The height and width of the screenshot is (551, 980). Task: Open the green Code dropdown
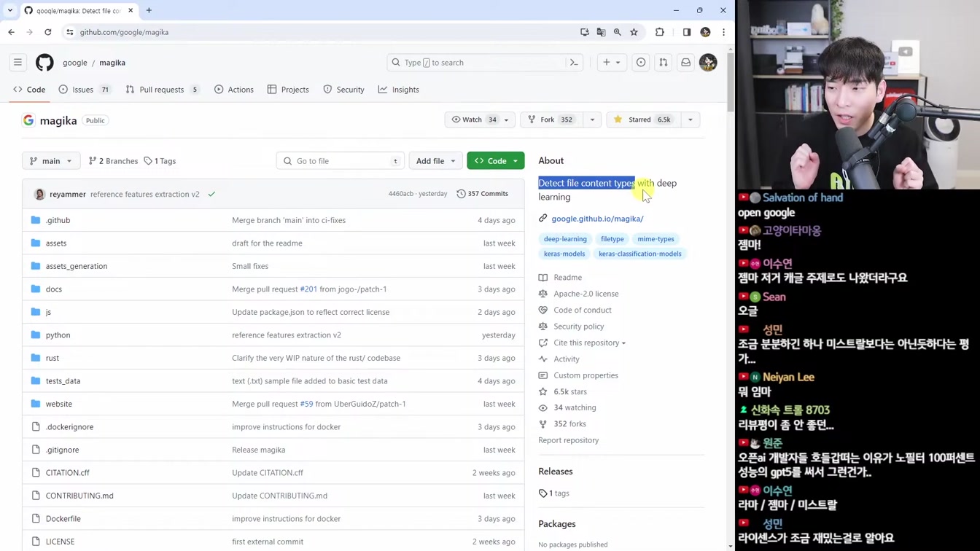coord(496,161)
